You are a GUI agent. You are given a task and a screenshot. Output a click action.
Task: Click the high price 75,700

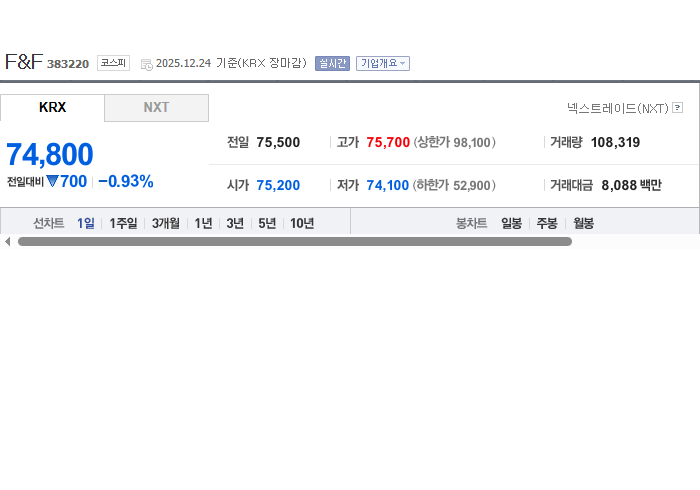388,142
